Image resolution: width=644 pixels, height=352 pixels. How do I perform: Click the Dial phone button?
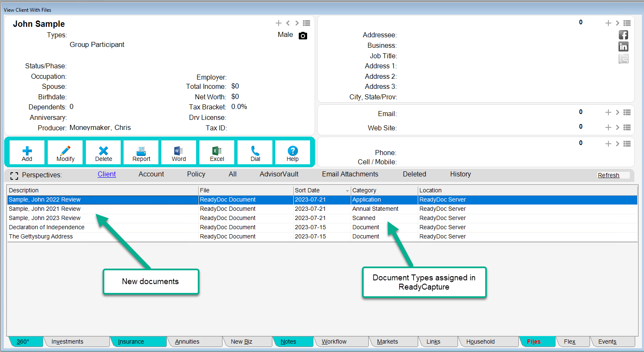(255, 153)
